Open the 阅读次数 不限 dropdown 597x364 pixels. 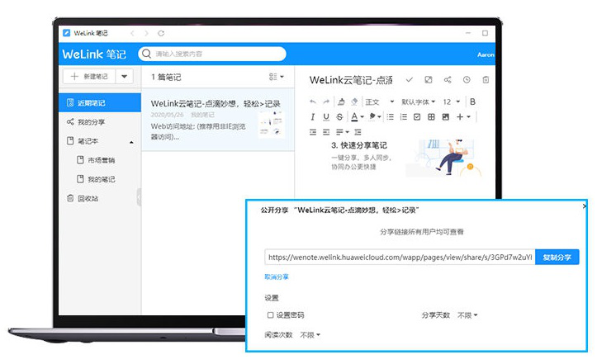pyautogui.click(x=310, y=335)
